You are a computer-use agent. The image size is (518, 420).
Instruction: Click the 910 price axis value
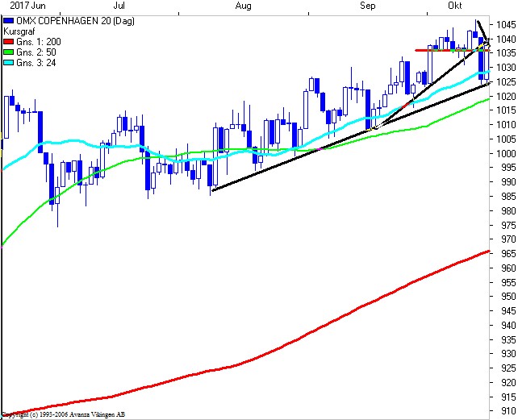pyautogui.click(x=508, y=411)
